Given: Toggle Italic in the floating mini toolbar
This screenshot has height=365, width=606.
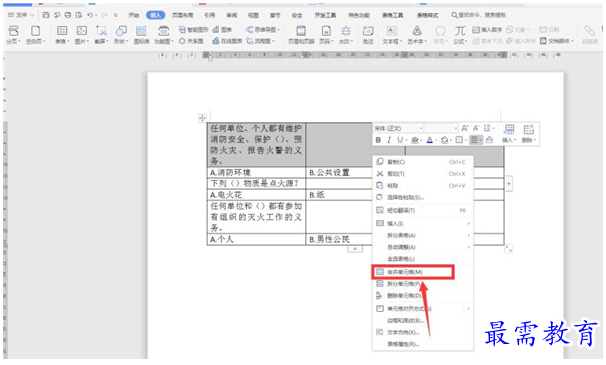Looking at the screenshot, I should (389, 140).
